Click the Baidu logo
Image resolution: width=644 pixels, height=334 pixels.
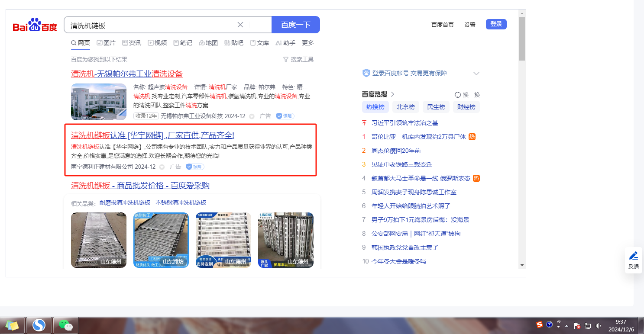click(35, 25)
